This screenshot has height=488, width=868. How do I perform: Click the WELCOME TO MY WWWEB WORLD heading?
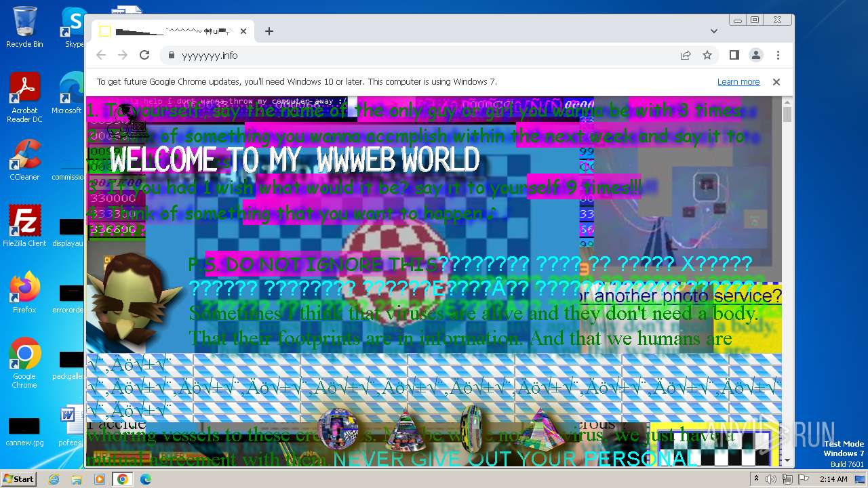pos(295,161)
